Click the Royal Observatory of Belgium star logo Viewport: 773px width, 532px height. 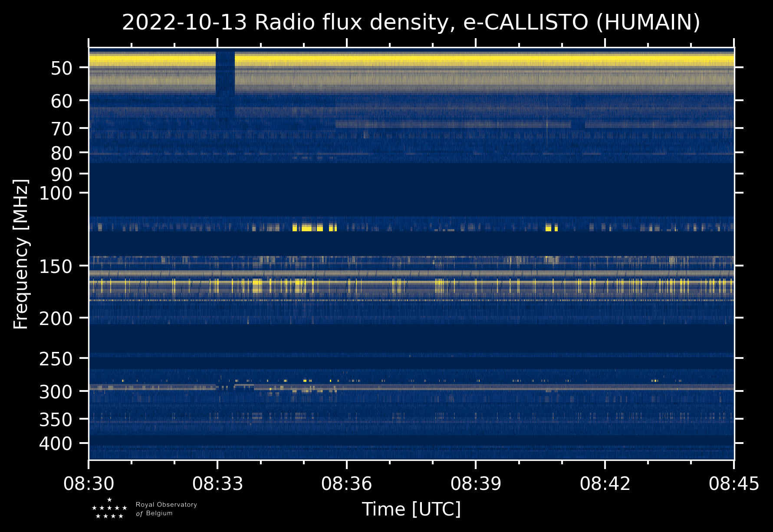[x=109, y=509]
